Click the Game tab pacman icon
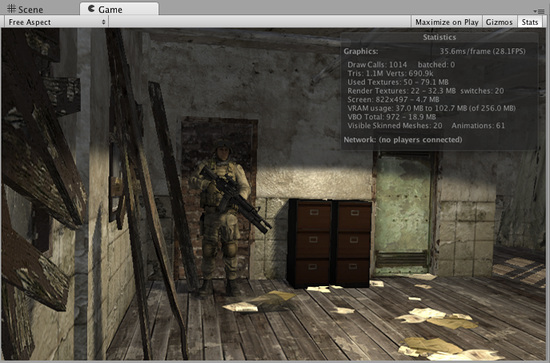Image resolution: width=550 pixels, height=363 pixels. [91, 8]
